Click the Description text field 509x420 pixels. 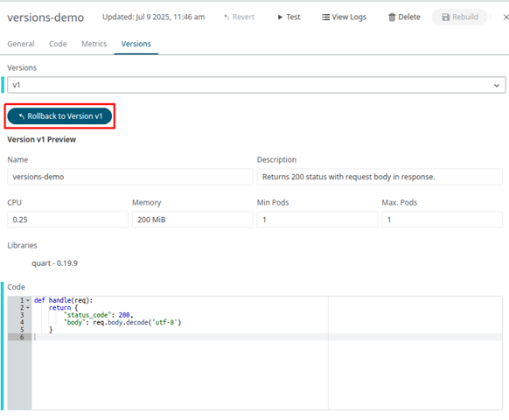pyautogui.click(x=380, y=177)
